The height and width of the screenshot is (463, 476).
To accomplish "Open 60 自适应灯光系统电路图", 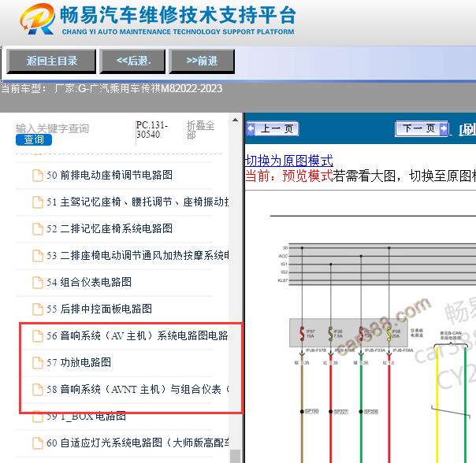I will [137, 443].
